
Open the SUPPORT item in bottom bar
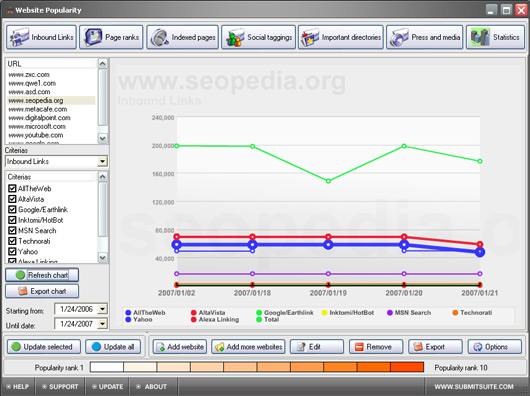(x=60, y=387)
